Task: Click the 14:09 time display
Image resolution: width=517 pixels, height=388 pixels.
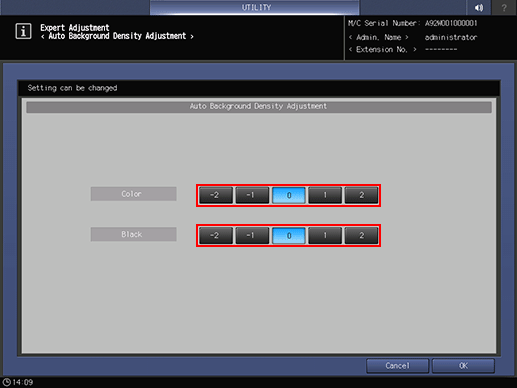Action: [x=23, y=382]
